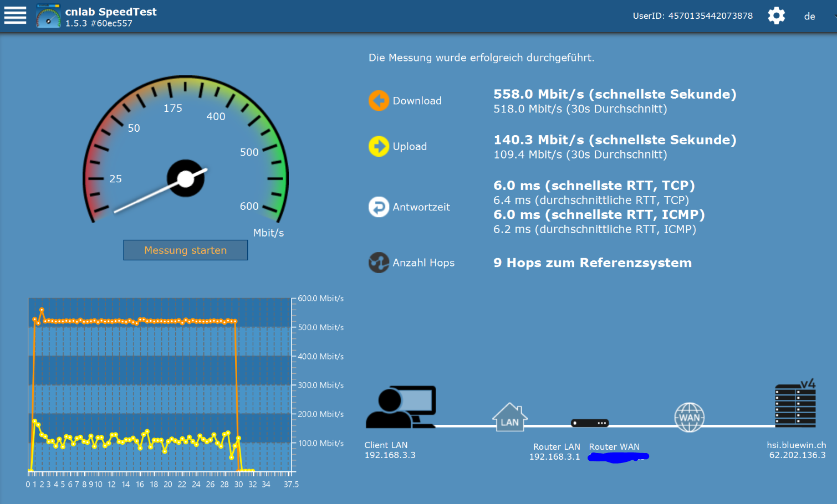Click the hsi.bluewin.ch server label
The width and height of the screenshot is (837, 504).
pyautogui.click(x=796, y=445)
